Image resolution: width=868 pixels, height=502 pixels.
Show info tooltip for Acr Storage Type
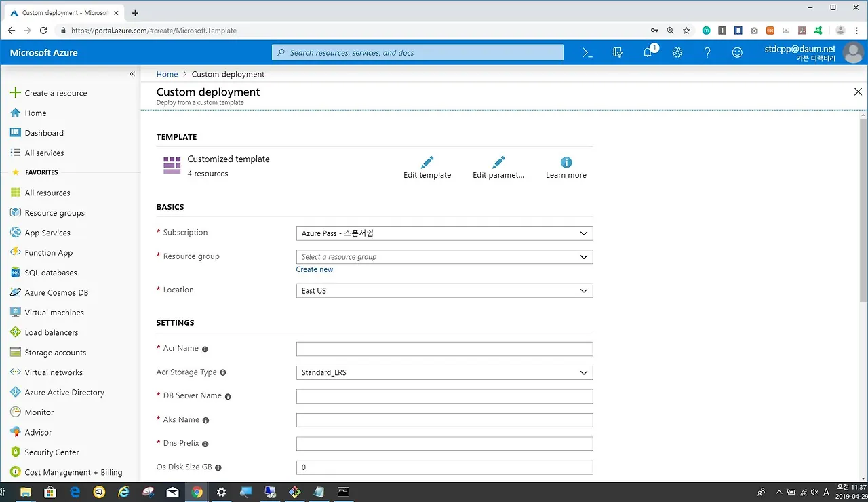click(x=223, y=372)
